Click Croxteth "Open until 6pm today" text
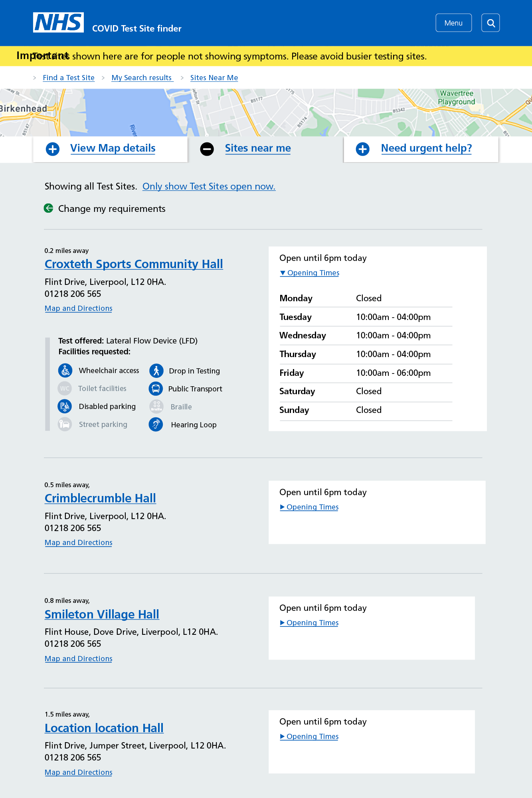Screen dimensions: 532x798 (323, 258)
